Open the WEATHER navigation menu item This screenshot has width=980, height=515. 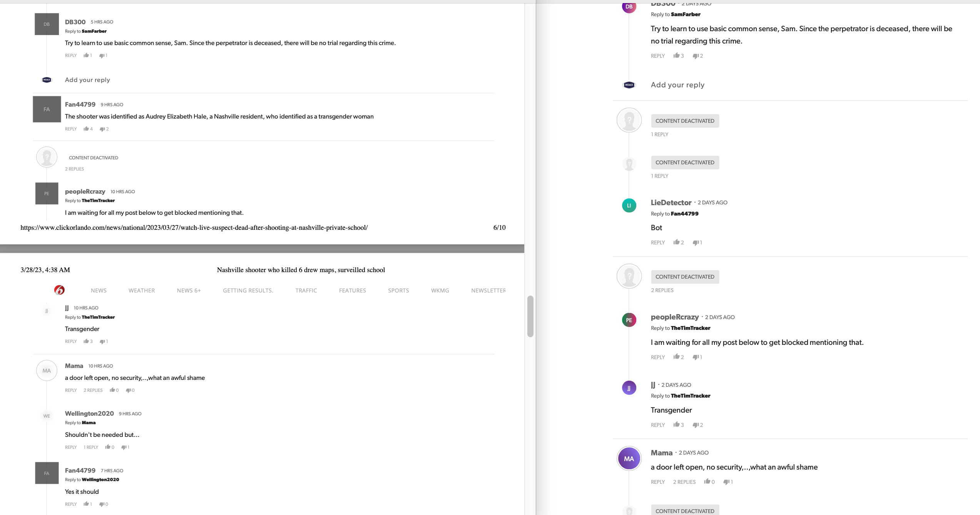tap(142, 291)
